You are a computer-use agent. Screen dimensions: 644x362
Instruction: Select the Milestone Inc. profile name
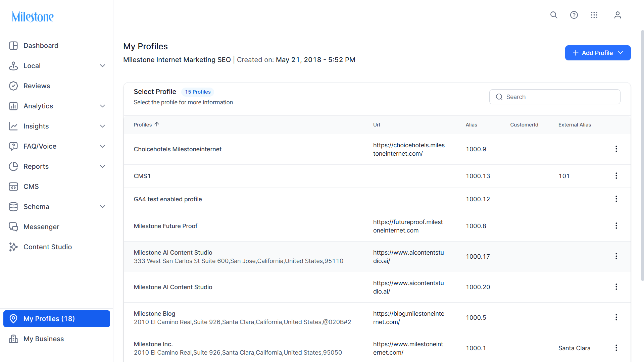[x=153, y=344]
